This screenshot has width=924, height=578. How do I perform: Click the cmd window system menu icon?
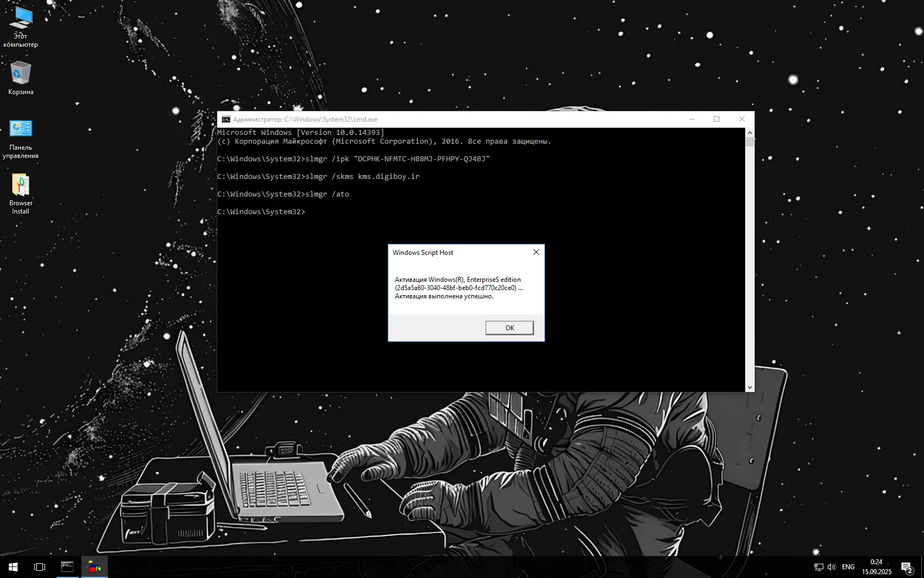point(226,119)
